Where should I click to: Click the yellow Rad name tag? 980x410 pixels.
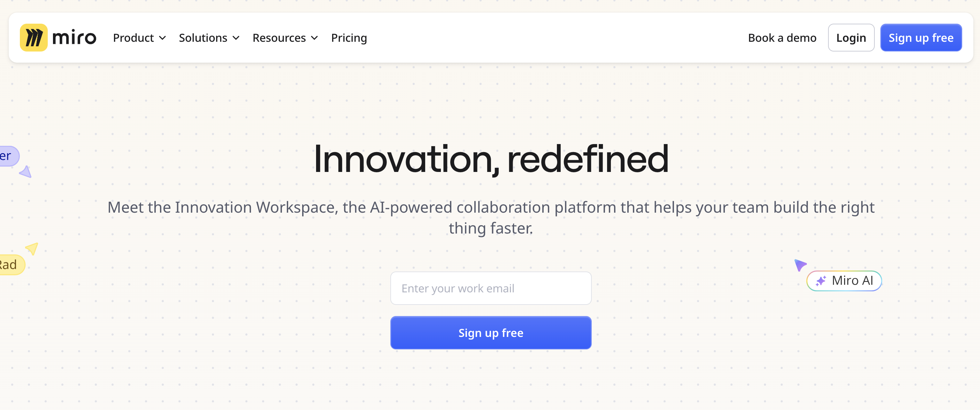[12, 265]
